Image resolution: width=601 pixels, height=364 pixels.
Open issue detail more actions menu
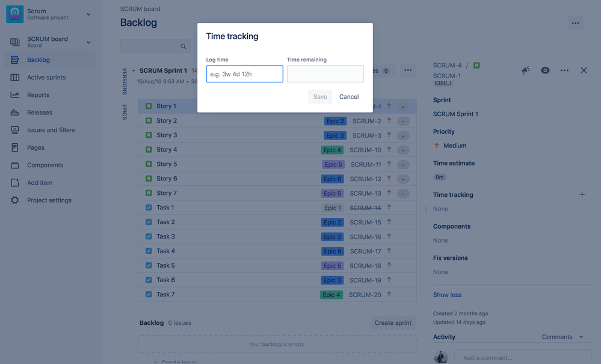(564, 70)
